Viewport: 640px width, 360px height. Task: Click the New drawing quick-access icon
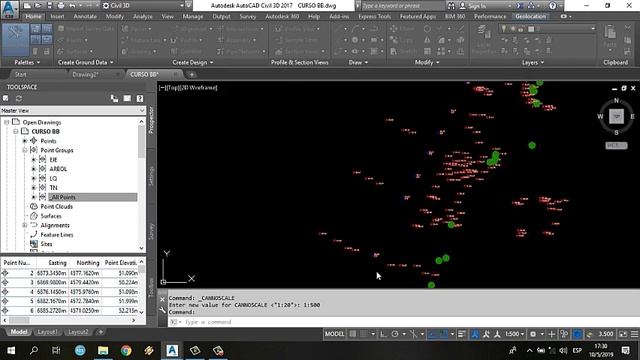(27, 6)
